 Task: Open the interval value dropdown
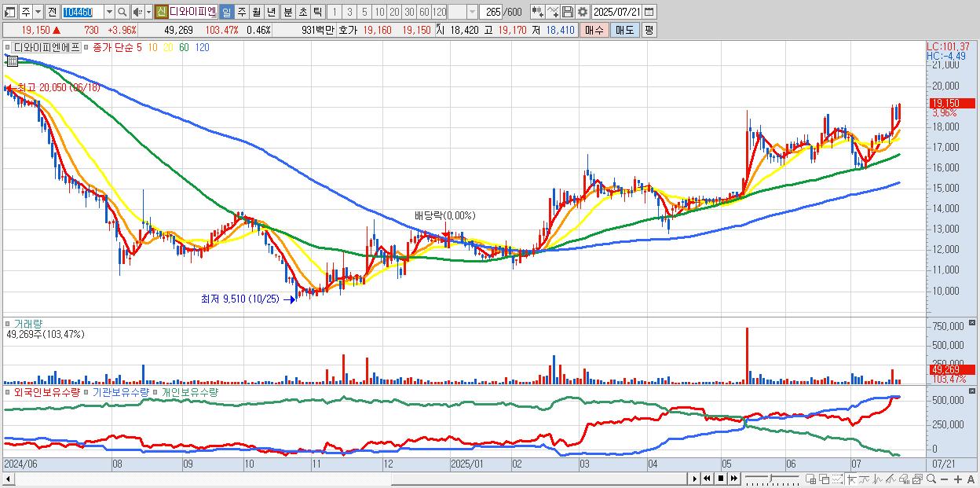(472, 12)
